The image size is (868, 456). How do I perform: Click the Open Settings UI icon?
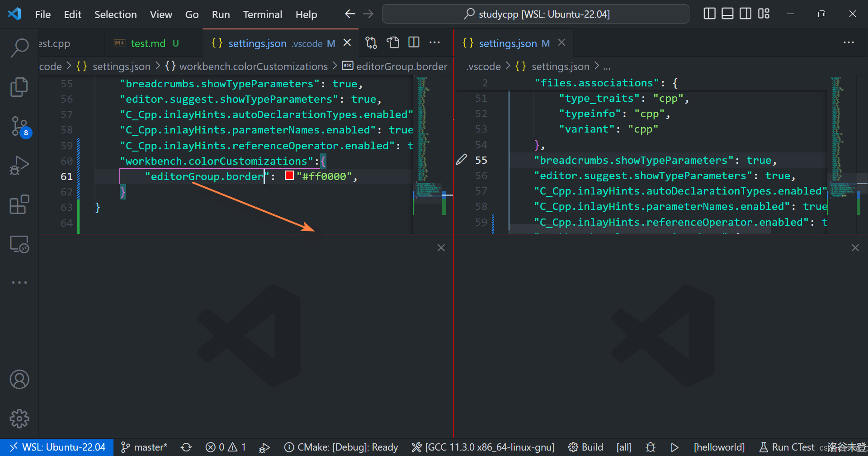pos(393,43)
